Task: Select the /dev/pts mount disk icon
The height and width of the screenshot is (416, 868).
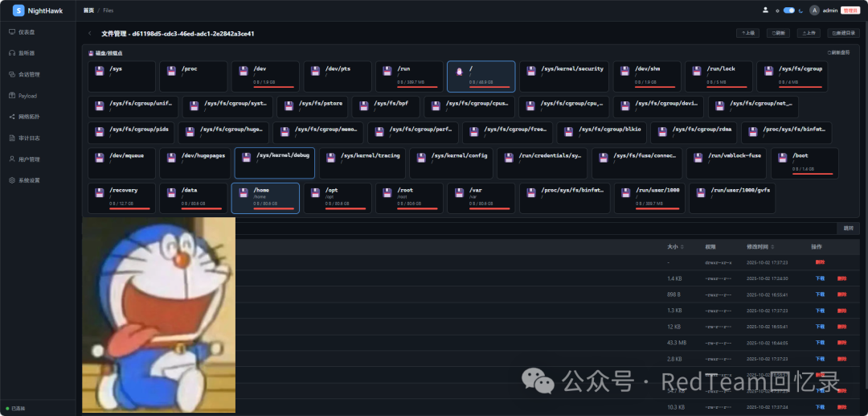Action: coord(315,72)
